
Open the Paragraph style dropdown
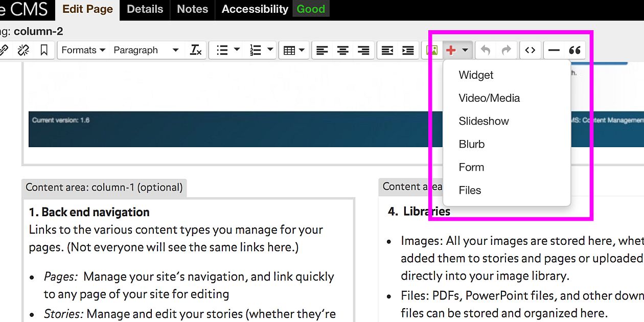146,50
